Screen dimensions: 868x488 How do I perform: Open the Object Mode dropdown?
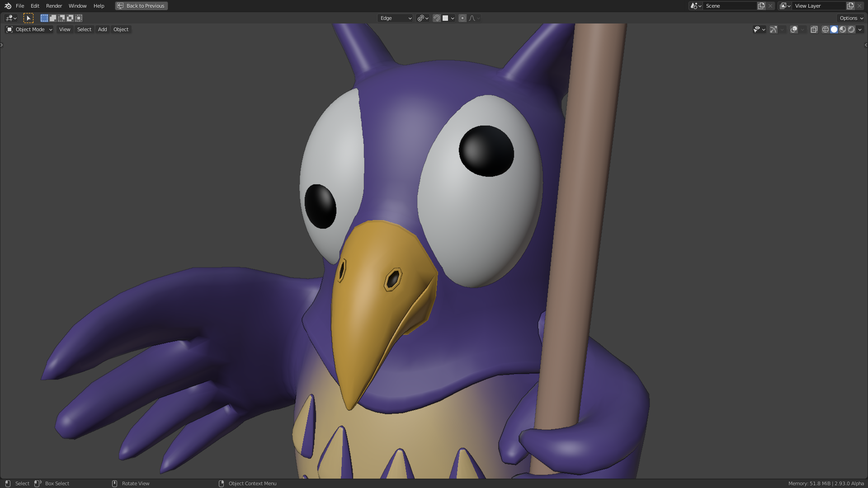coord(29,29)
